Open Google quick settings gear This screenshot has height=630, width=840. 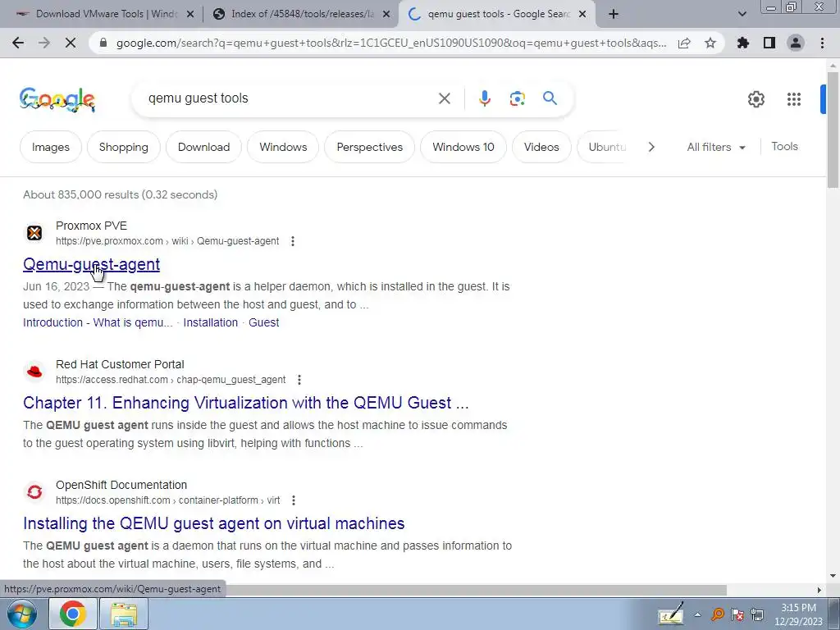[x=756, y=99]
